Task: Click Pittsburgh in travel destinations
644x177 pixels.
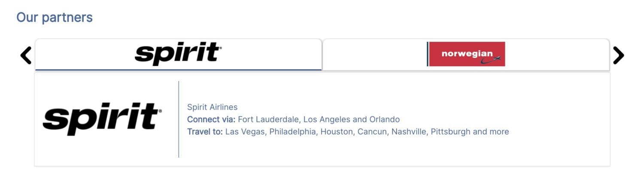Action: 450,131
